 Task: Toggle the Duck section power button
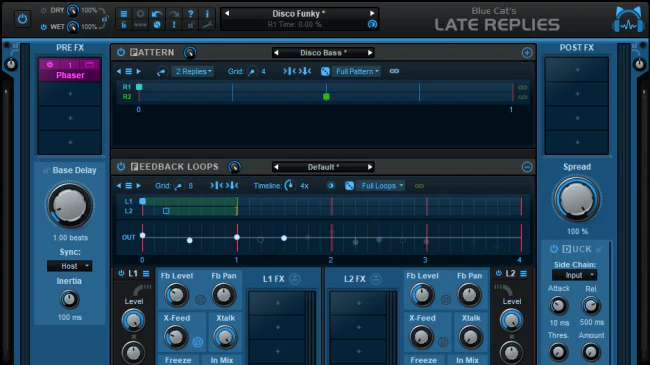pos(553,249)
